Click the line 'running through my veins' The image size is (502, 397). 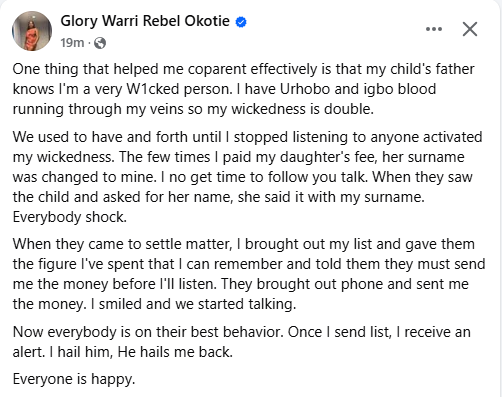[193, 109]
